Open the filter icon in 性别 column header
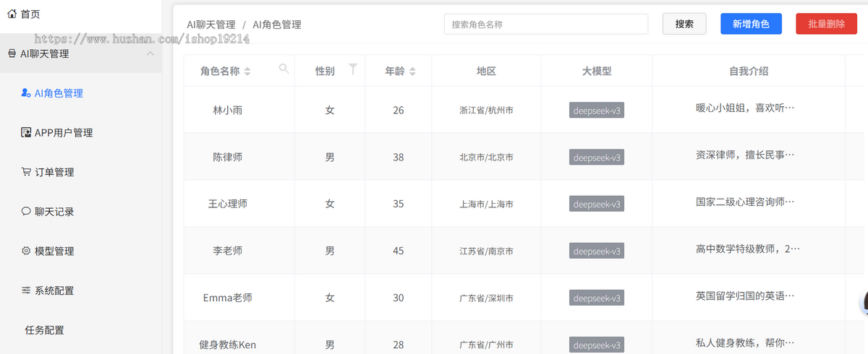 [353, 69]
